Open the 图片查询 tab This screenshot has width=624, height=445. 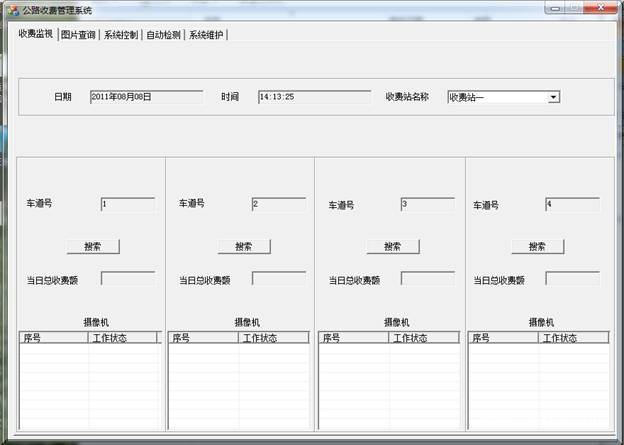click(78, 34)
